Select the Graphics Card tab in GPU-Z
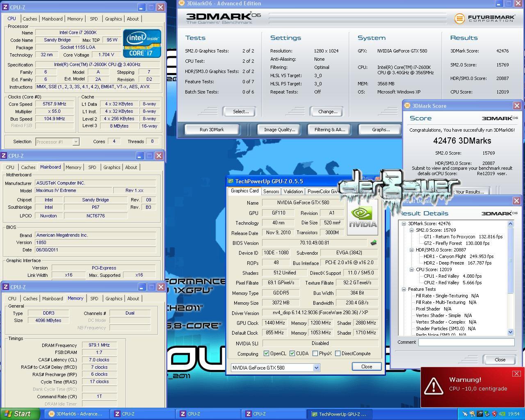The height and width of the screenshot is (420, 525). click(x=245, y=191)
